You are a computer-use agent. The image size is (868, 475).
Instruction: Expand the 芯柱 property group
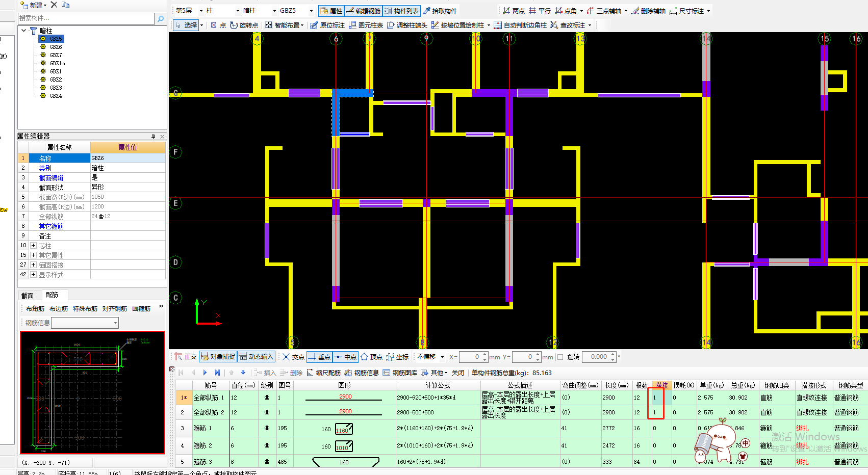[33, 246]
